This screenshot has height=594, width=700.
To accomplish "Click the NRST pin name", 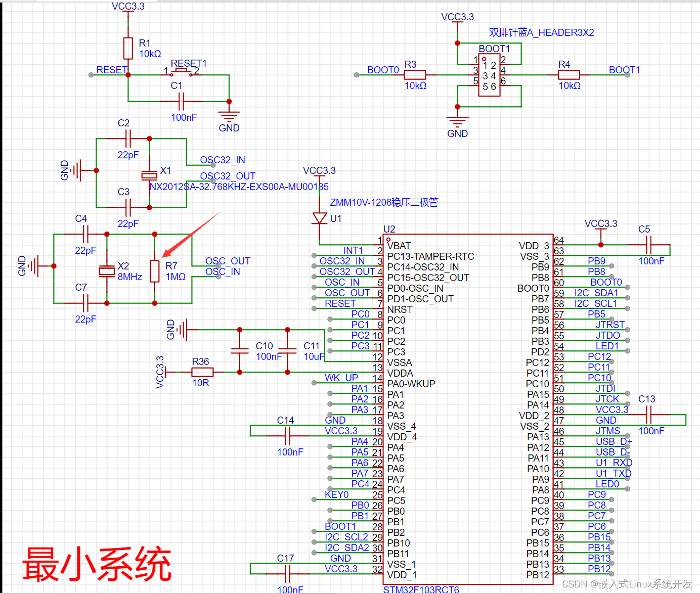I will (400, 309).
